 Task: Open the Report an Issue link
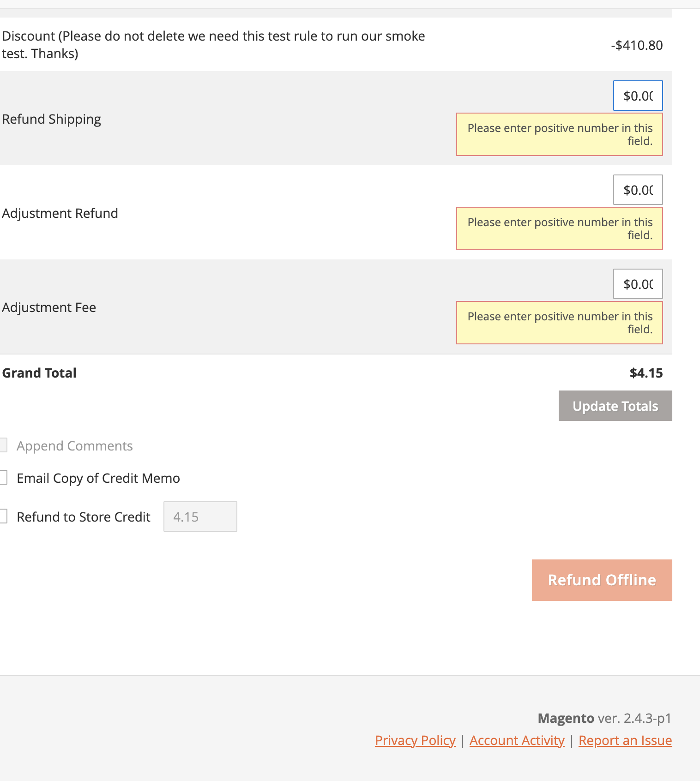[625, 740]
